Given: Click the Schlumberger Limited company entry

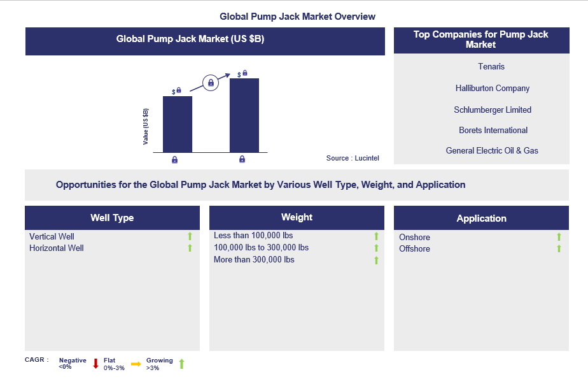Looking at the screenshot, I should (491, 109).
